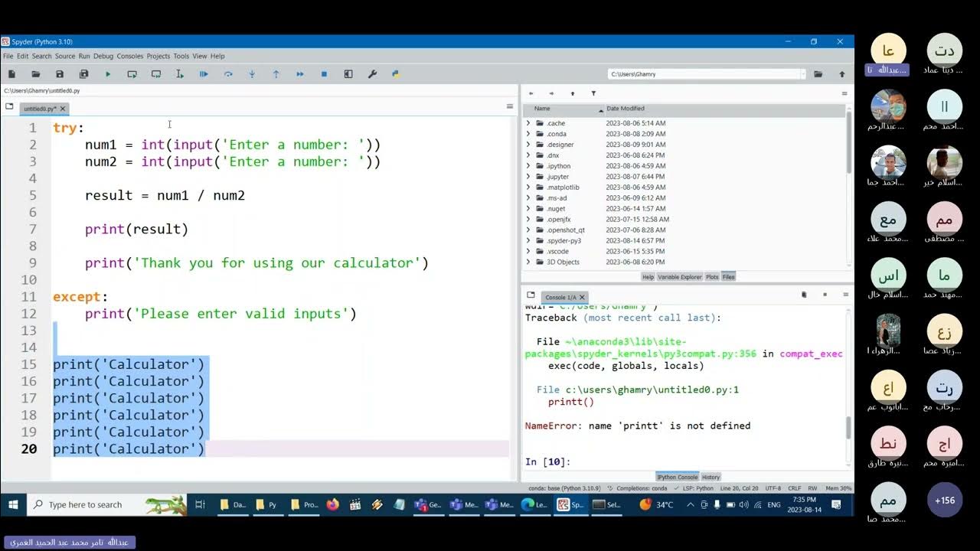Image resolution: width=980 pixels, height=551 pixels.
Task: Filter filenames in the Files pane
Action: click(x=593, y=93)
